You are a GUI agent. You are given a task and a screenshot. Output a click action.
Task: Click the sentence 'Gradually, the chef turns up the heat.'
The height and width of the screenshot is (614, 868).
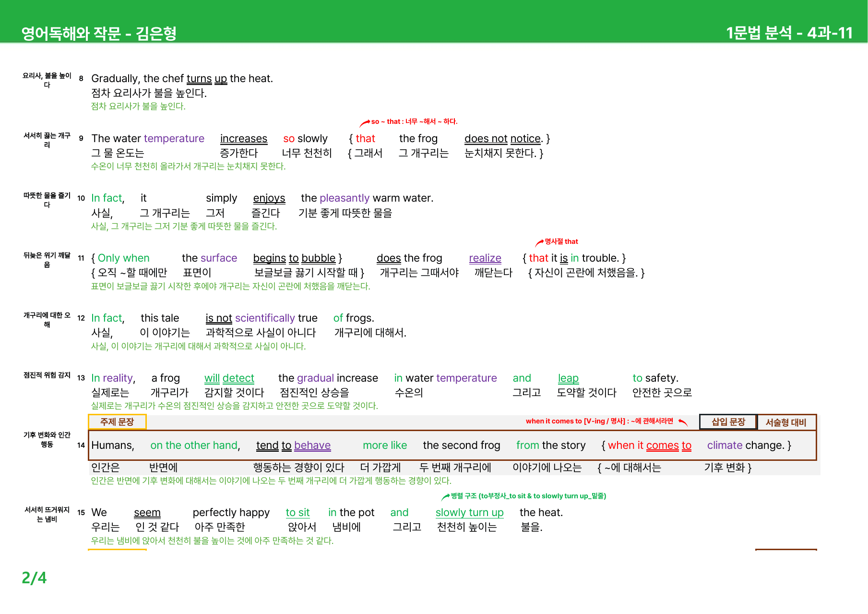182,78
